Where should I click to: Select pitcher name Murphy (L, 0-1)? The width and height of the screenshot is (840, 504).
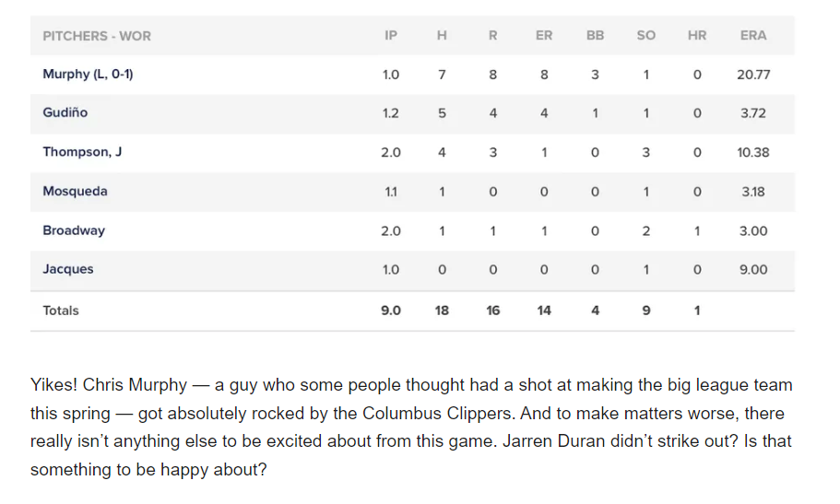pos(88,74)
